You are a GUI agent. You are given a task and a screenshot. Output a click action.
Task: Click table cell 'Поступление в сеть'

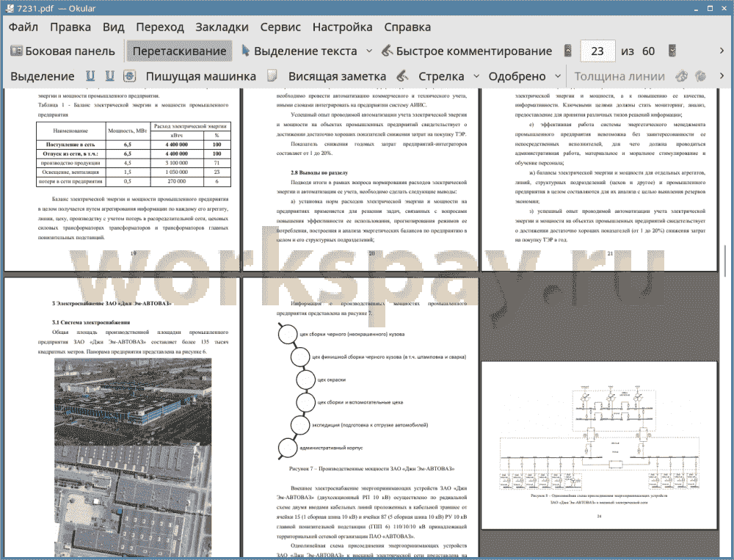(70, 145)
